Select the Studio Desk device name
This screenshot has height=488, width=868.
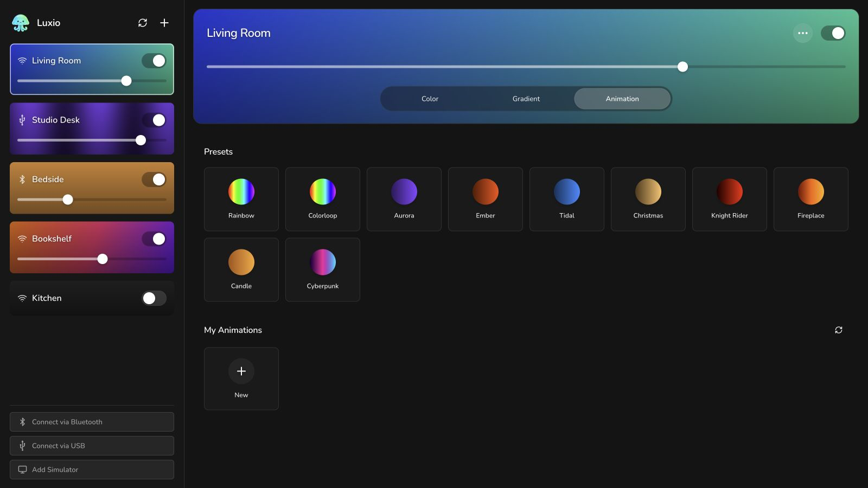point(56,120)
